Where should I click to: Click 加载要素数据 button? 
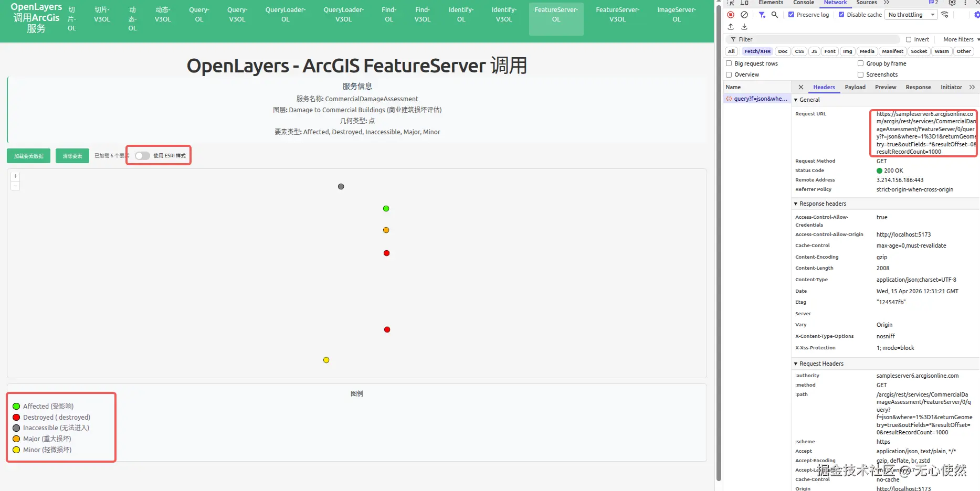[x=29, y=156]
